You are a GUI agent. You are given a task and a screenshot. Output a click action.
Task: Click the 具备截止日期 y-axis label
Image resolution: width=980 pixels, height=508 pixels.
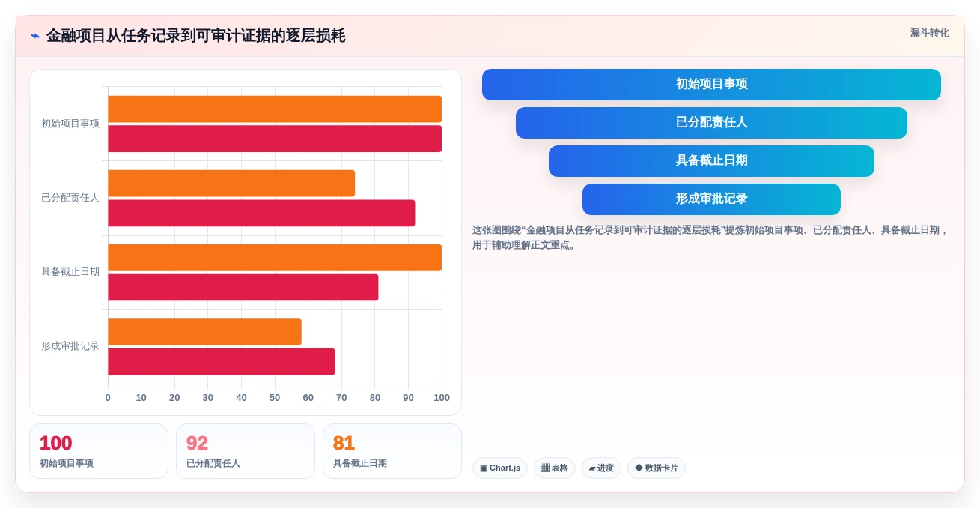coord(70,272)
